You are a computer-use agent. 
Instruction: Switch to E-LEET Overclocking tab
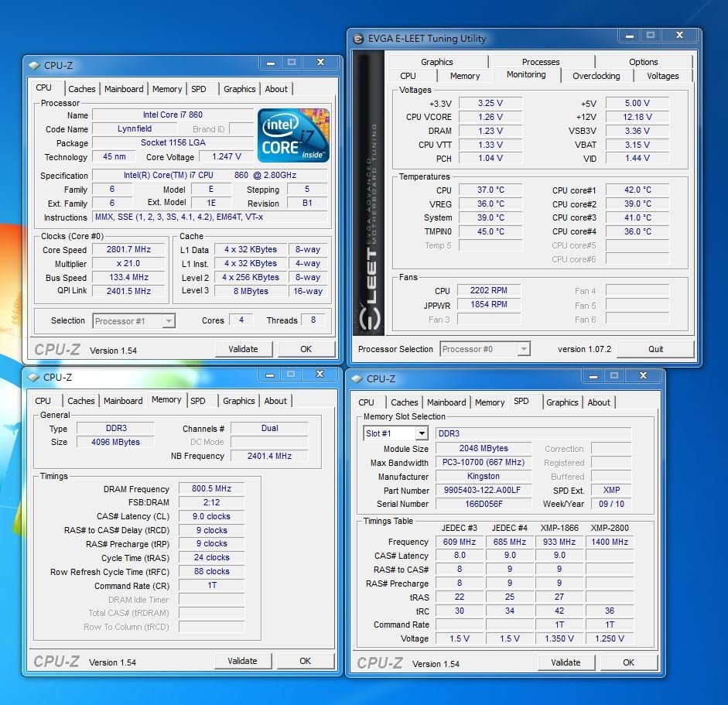[x=596, y=76]
